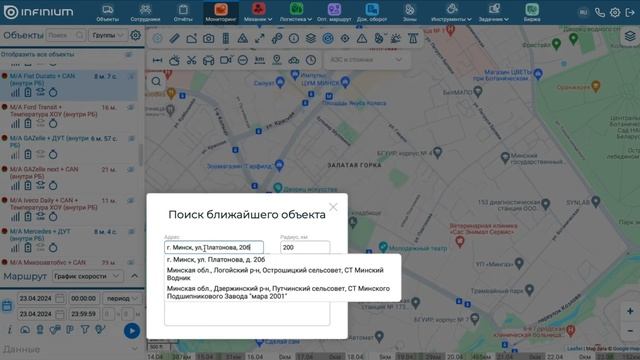This screenshot has width=640, height=360.
Task: Select the ruler tool in the map toolbar
Action: [x=174, y=38]
